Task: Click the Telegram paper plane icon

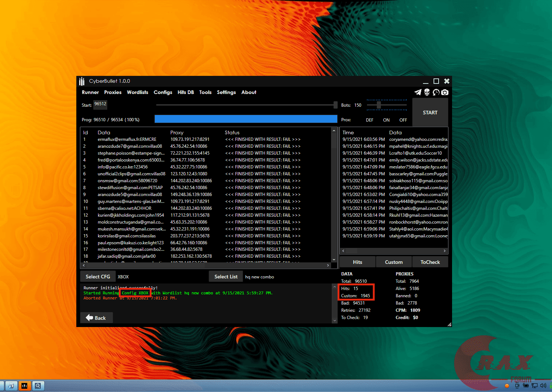Action: coord(418,92)
